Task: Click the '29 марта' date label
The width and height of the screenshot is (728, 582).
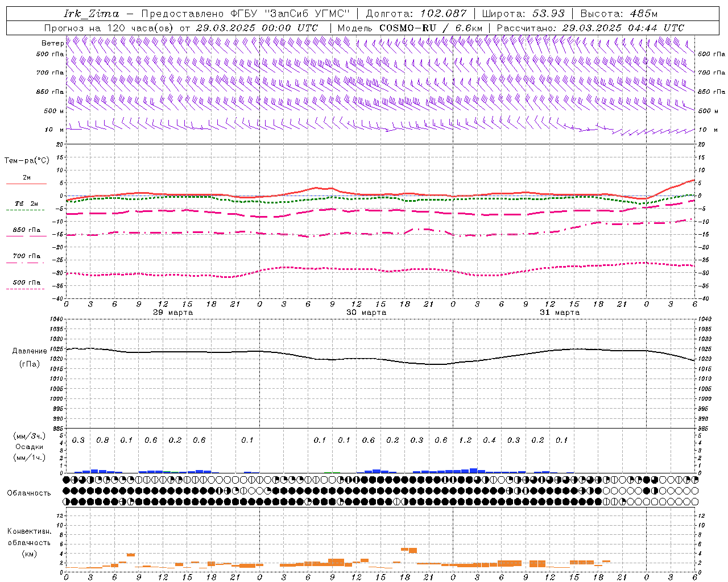Action: click(x=173, y=313)
